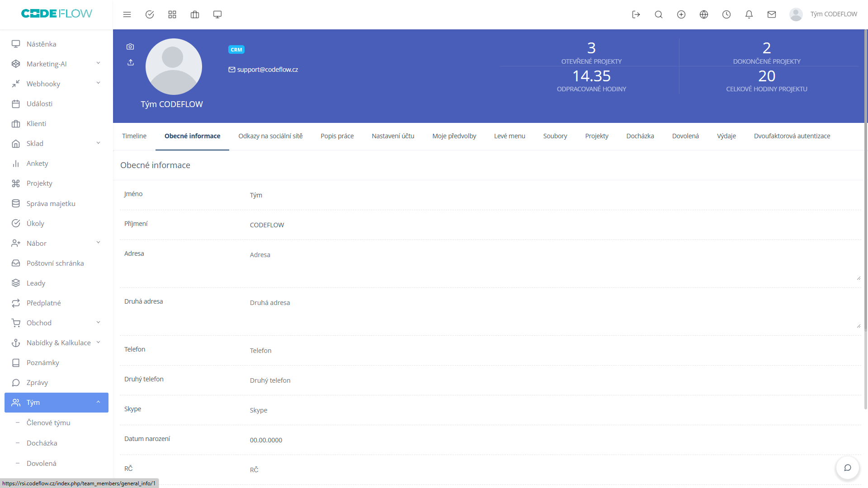Open Správa majetku in the sidebar

tap(57, 203)
